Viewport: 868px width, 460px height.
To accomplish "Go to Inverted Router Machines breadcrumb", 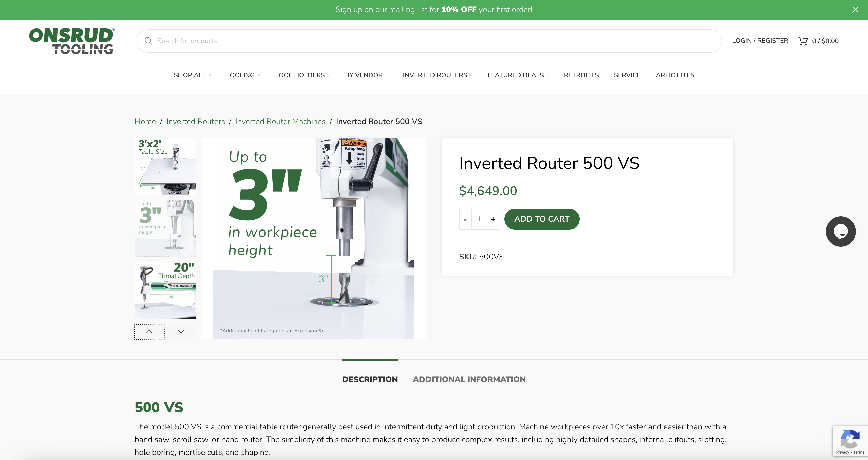I will 280,121.
